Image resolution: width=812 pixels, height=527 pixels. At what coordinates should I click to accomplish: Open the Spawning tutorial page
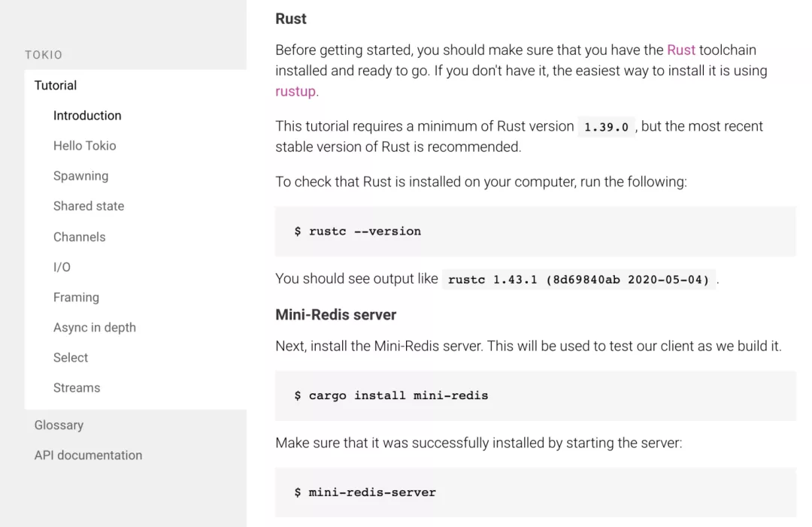[80, 176]
